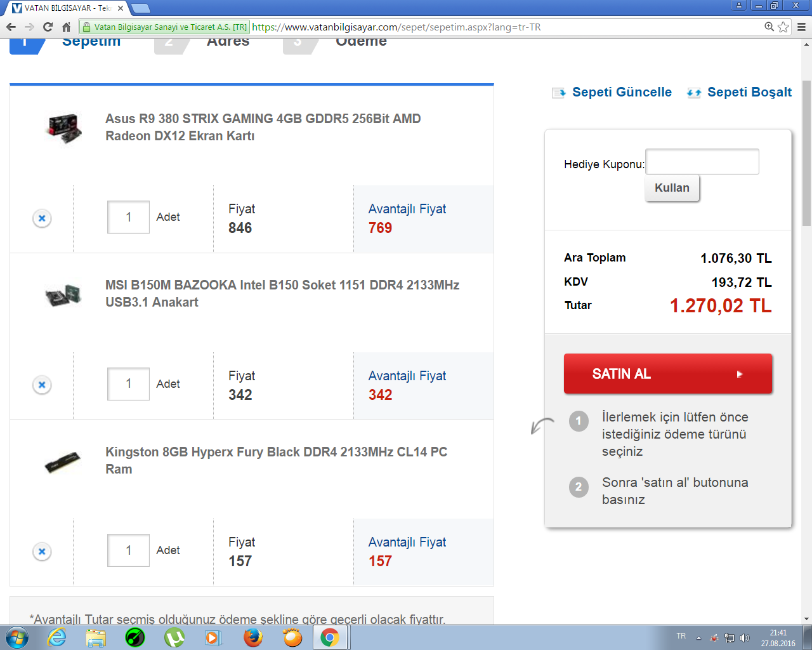
Task: Click the Hediye Kuponu input field
Action: (702, 161)
